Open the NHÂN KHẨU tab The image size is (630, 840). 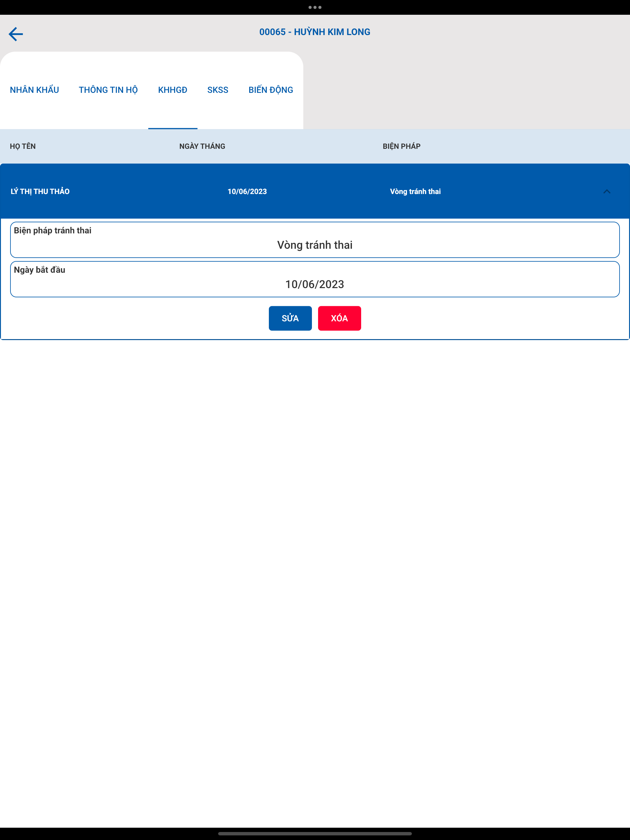(x=34, y=90)
